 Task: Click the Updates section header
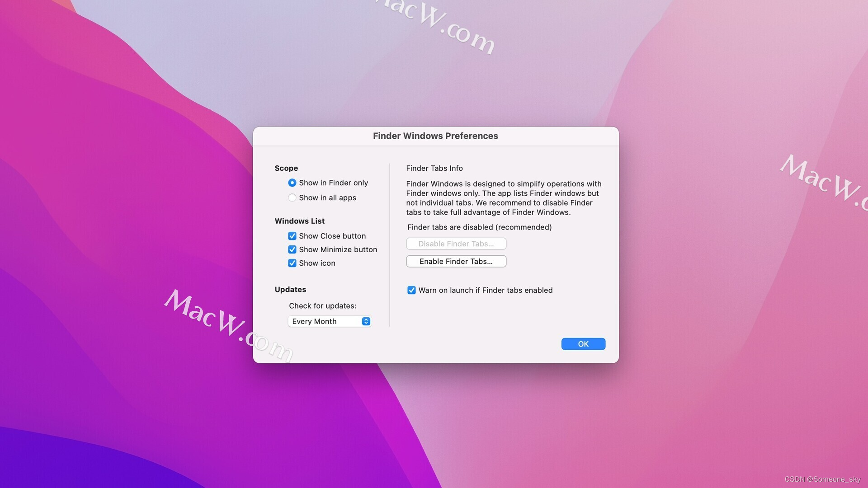(x=290, y=290)
